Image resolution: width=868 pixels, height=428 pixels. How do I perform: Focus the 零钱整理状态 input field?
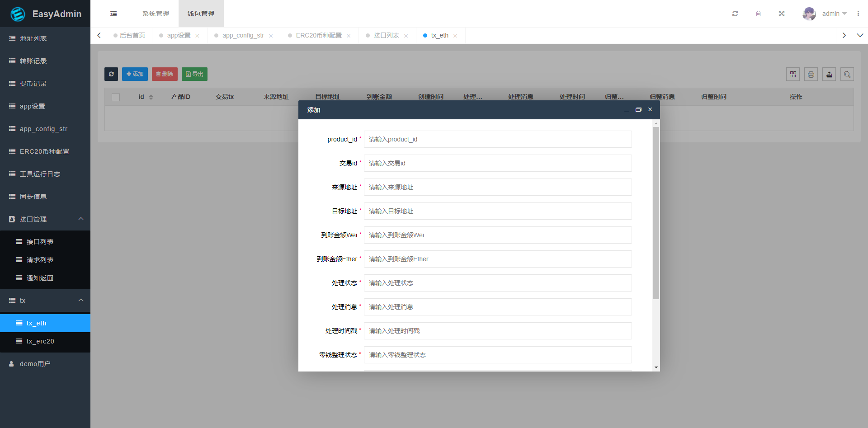coord(498,355)
